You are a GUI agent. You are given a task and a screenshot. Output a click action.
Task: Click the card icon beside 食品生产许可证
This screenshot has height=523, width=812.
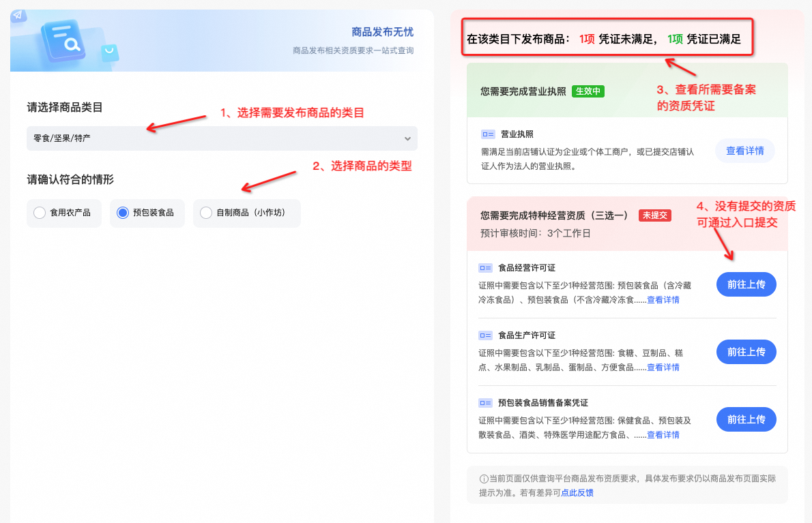point(485,335)
